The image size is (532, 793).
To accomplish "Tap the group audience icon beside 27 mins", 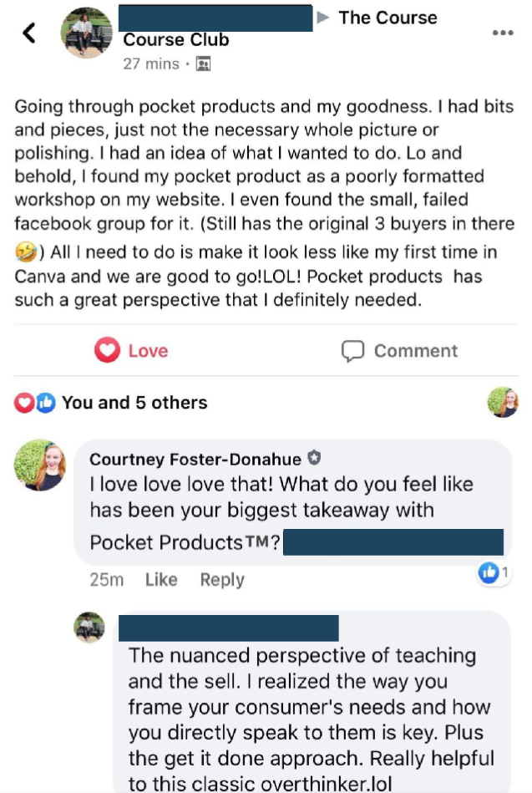I will 202,64.
